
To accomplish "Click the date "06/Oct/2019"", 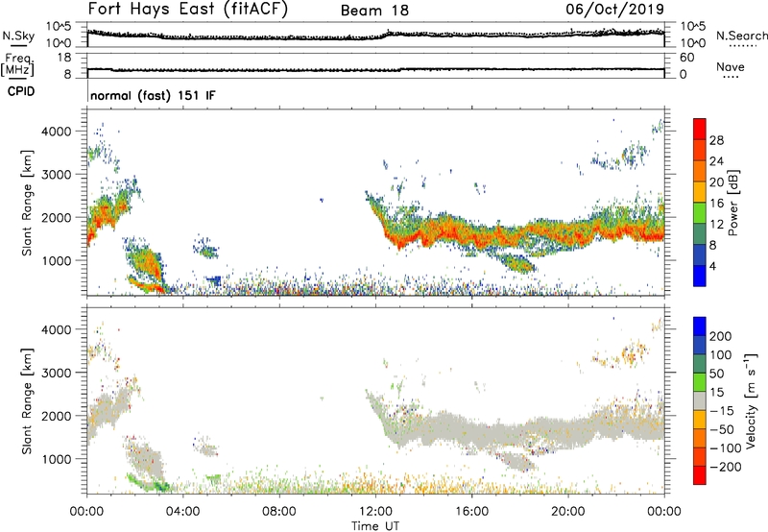I will pos(615,9).
